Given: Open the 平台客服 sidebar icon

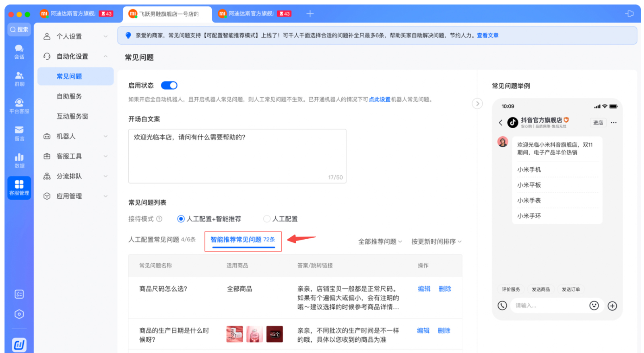Looking at the screenshot, I should point(19,106).
